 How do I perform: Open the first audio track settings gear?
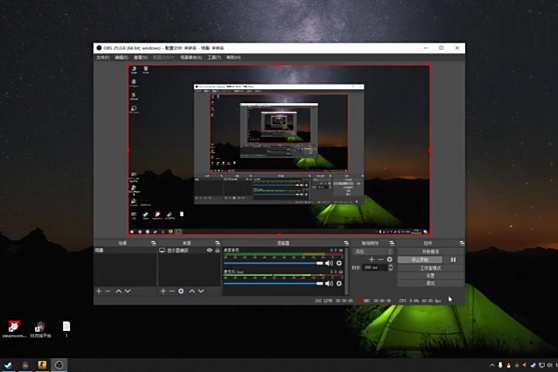click(339, 263)
